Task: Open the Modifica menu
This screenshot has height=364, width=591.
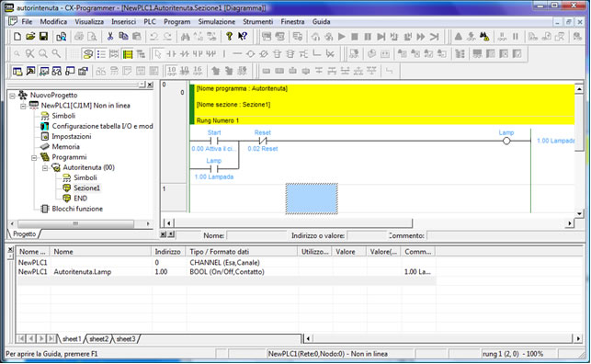Action: [53, 22]
